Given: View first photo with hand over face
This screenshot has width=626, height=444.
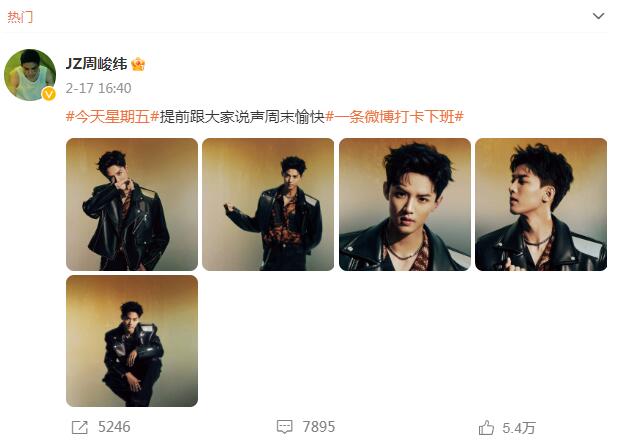Looking at the screenshot, I should coord(132,204).
